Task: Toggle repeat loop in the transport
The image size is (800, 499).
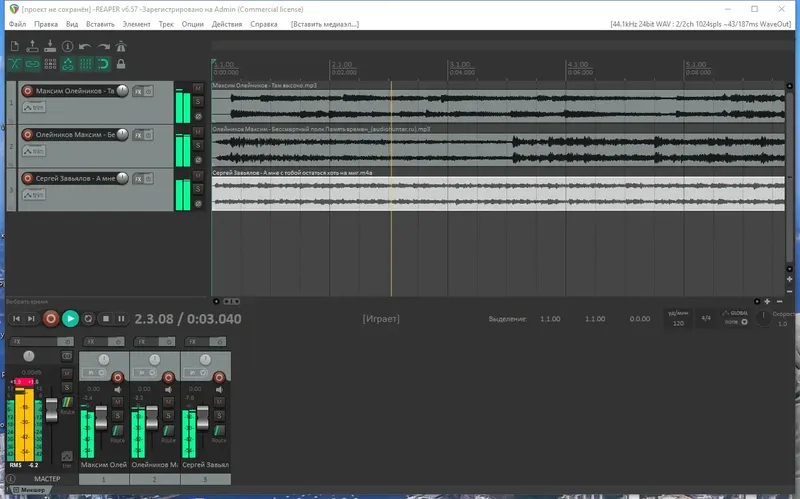Action: click(88, 319)
